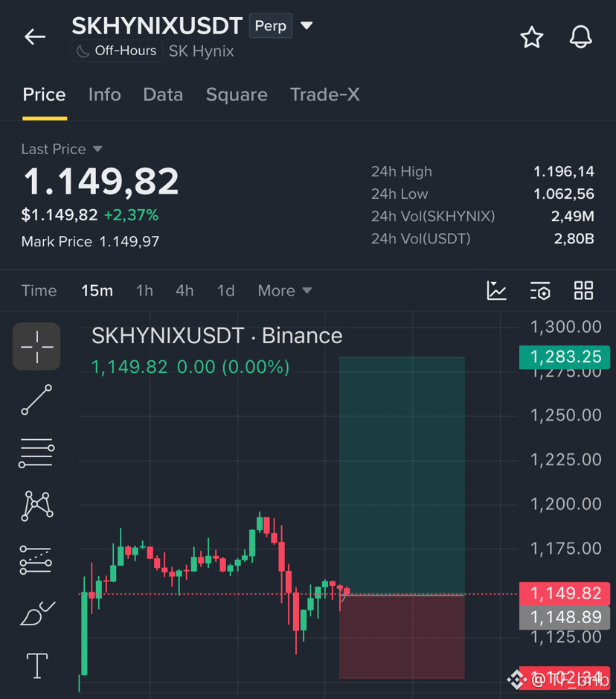The height and width of the screenshot is (699, 616).
Task: Select the crosshair cursor tool
Action: coord(36,346)
